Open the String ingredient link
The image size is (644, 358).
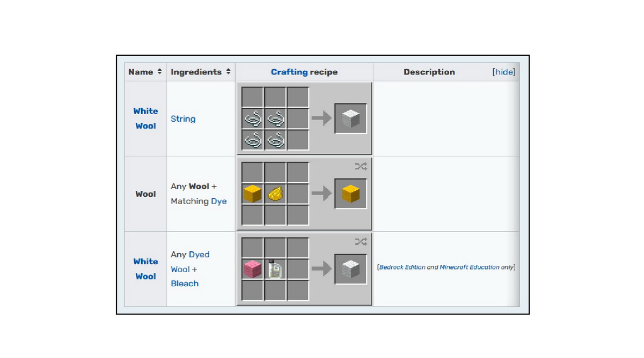pyautogui.click(x=183, y=119)
